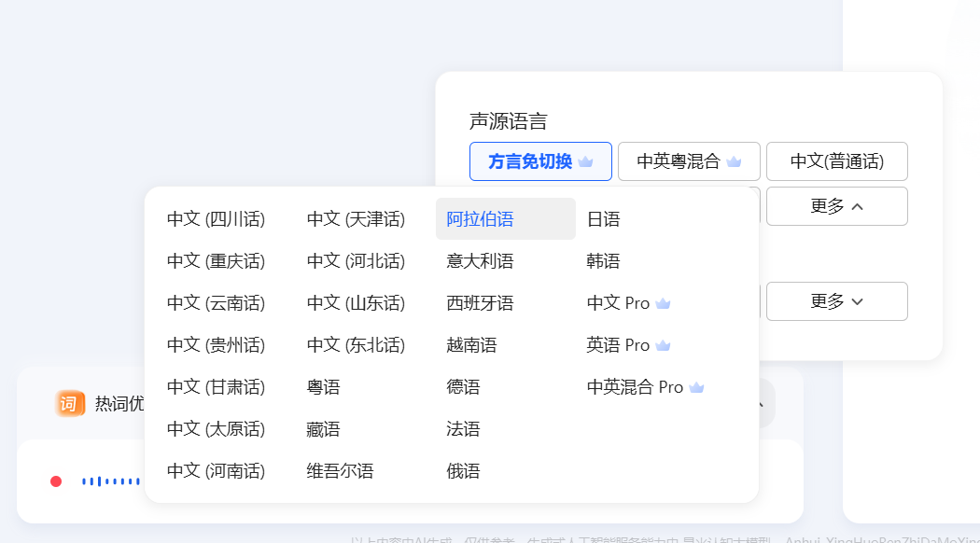Click the orange hot-word optimization icon
Viewport: 980px width, 543px height.
(x=70, y=403)
